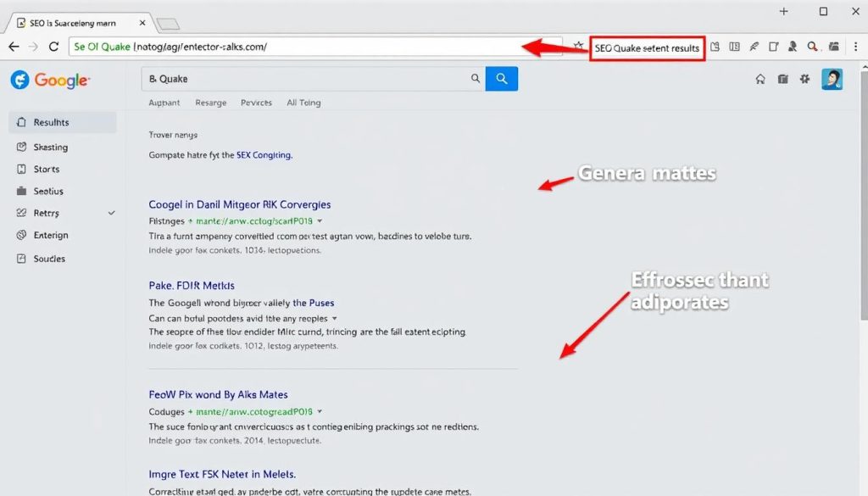868x496 pixels.
Task: Click the home icon near profile
Action: (760, 79)
